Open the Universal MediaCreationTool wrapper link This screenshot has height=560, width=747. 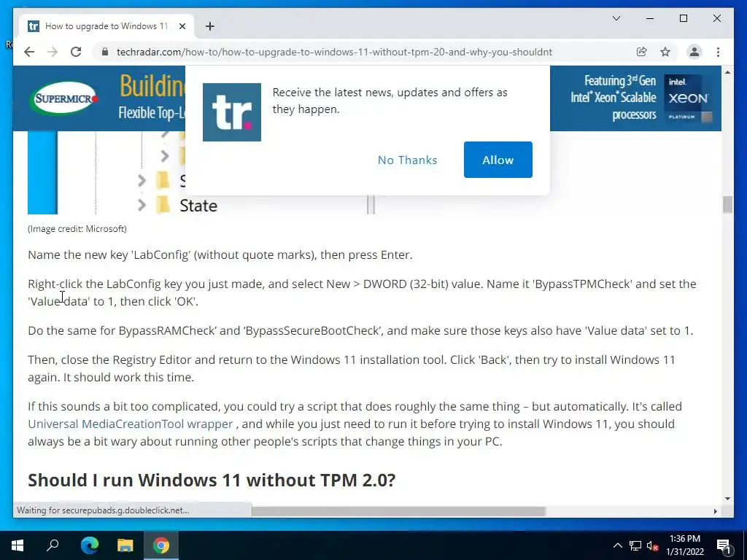130,424
